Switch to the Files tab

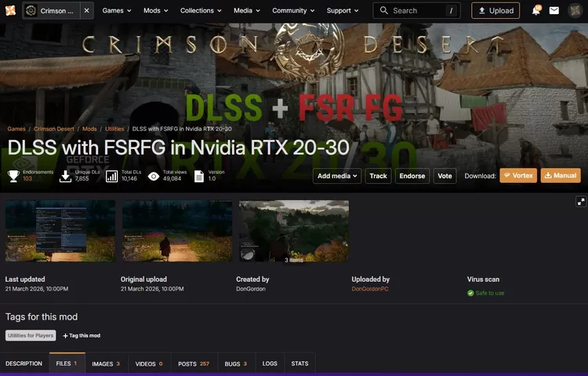(x=67, y=363)
